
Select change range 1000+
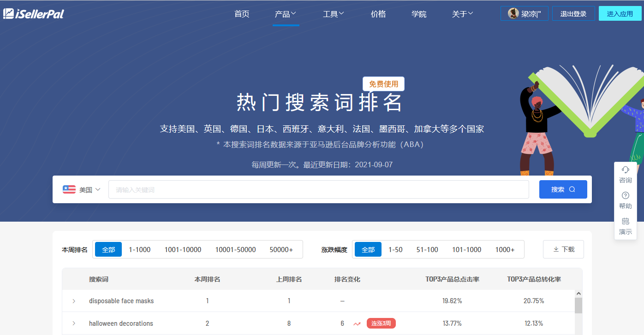coord(505,249)
